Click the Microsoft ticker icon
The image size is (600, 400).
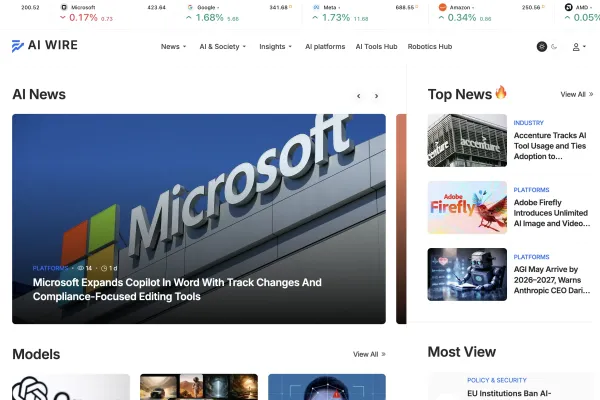[65, 7]
